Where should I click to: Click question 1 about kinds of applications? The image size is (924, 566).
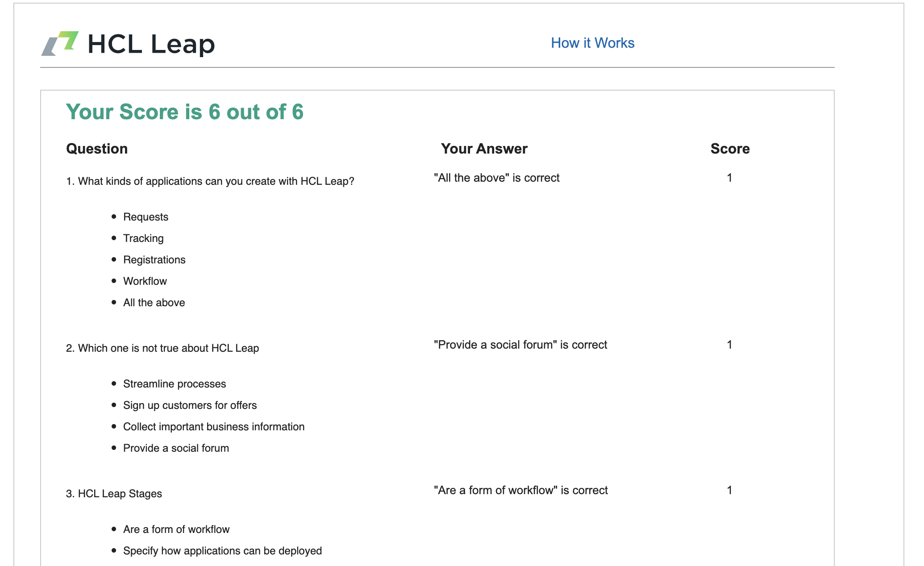point(210,181)
